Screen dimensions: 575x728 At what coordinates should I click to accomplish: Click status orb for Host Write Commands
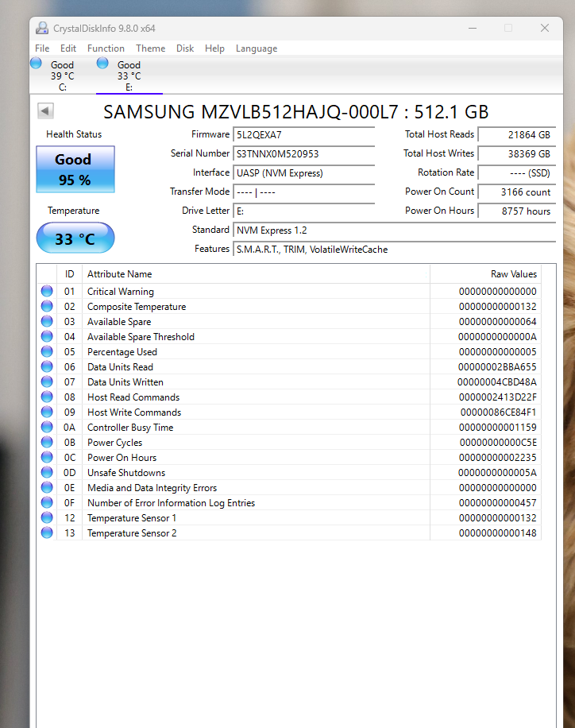[47, 412]
